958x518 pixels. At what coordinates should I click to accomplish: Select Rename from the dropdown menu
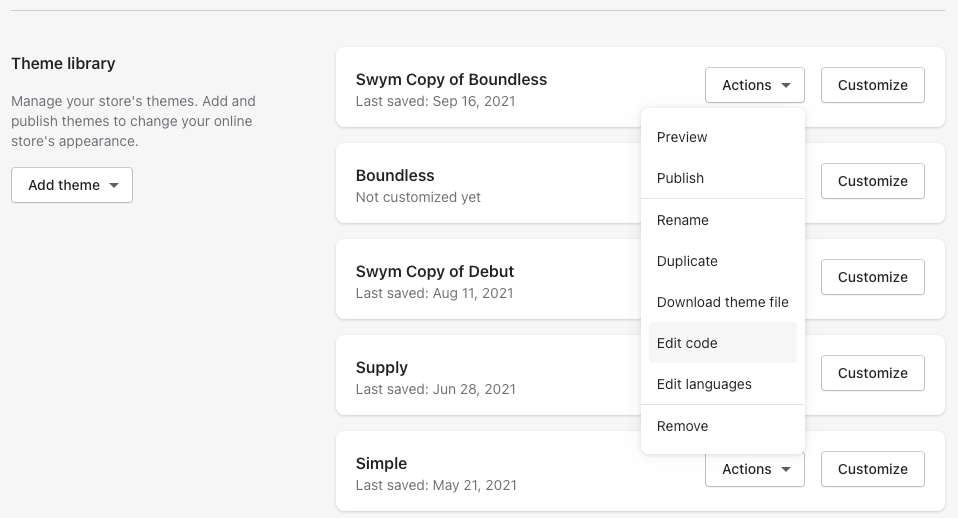click(682, 220)
